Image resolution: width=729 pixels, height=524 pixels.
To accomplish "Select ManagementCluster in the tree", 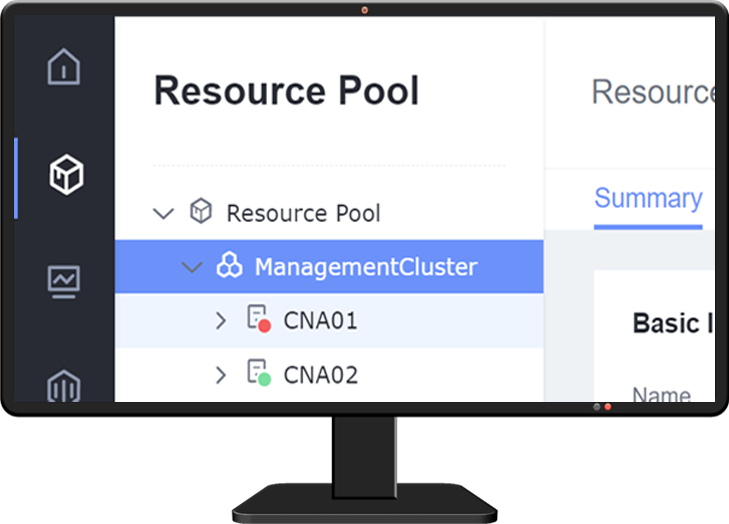I will pyautogui.click(x=329, y=266).
